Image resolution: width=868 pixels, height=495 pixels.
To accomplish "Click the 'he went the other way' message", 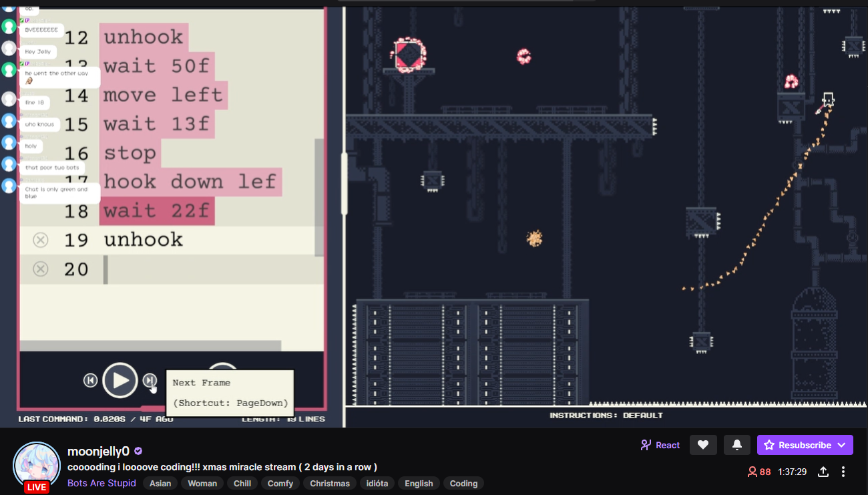I will click(60, 77).
